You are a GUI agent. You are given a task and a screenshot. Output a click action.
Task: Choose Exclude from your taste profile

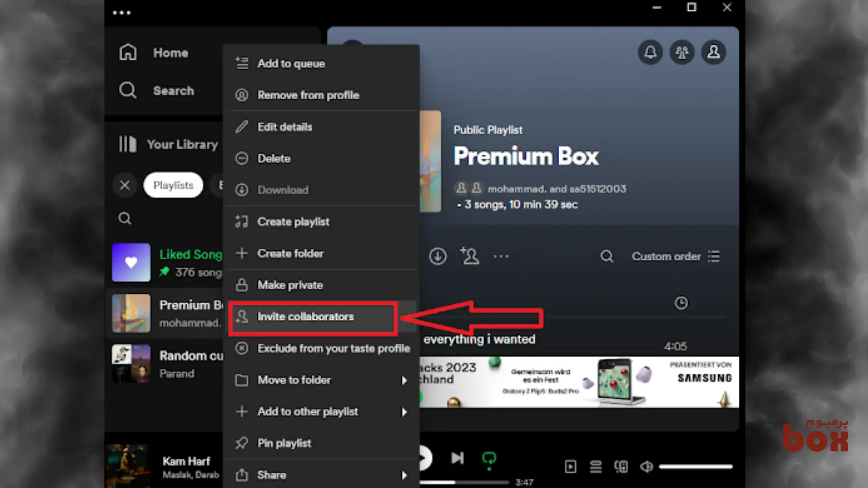(322, 348)
